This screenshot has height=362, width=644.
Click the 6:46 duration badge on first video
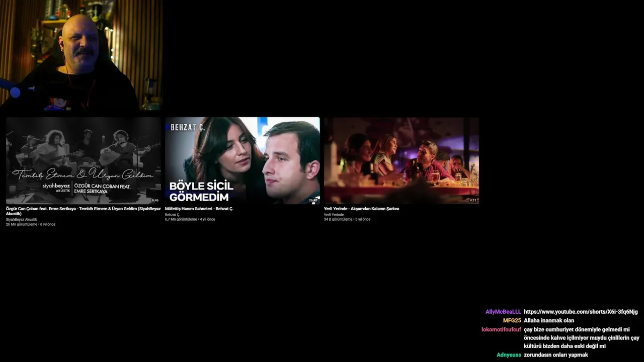pyautogui.click(x=155, y=200)
